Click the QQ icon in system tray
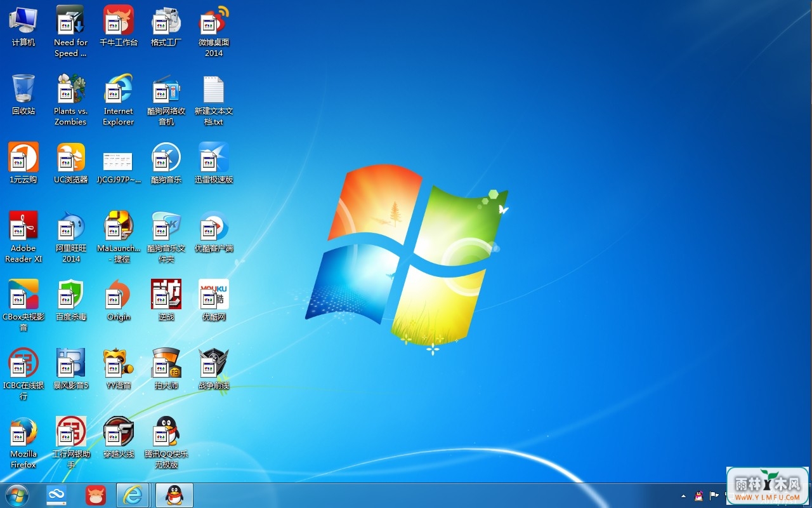Image resolution: width=812 pixels, height=508 pixels. point(698,496)
